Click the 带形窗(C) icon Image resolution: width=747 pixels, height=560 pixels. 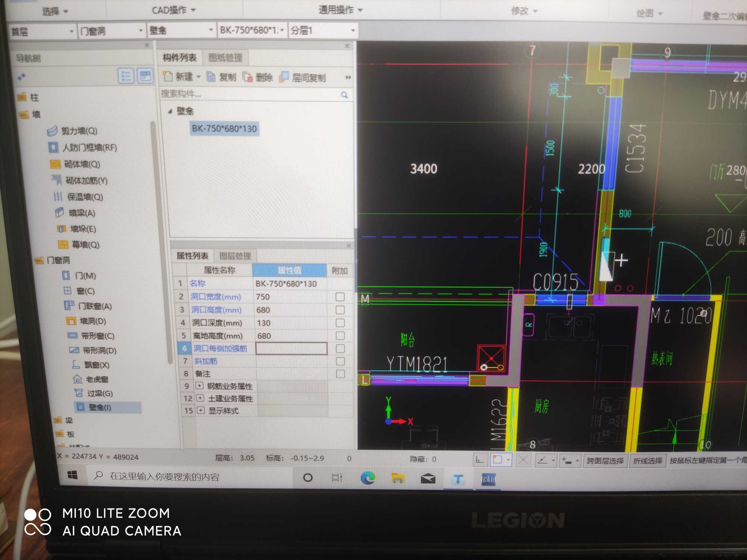[x=72, y=336]
